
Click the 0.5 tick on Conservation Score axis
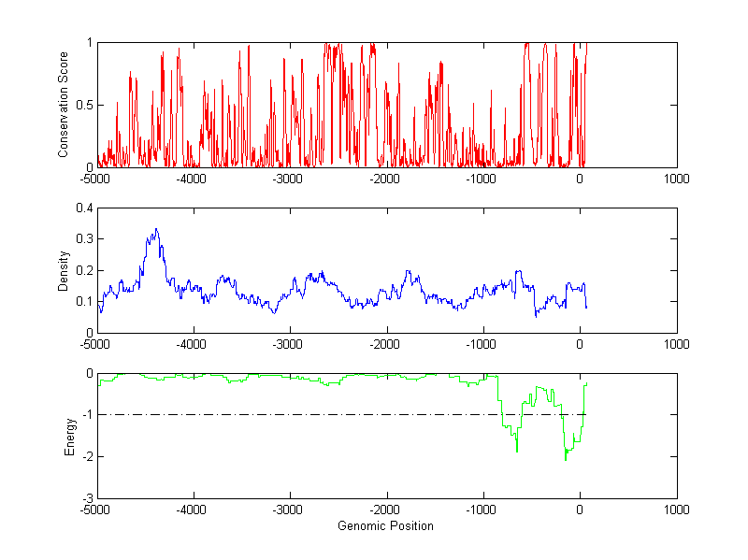tap(84, 105)
